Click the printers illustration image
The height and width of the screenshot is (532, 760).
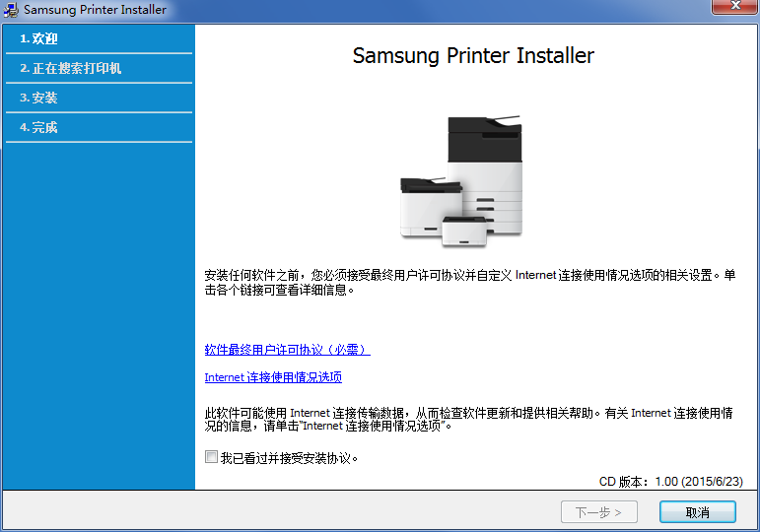[461, 181]
